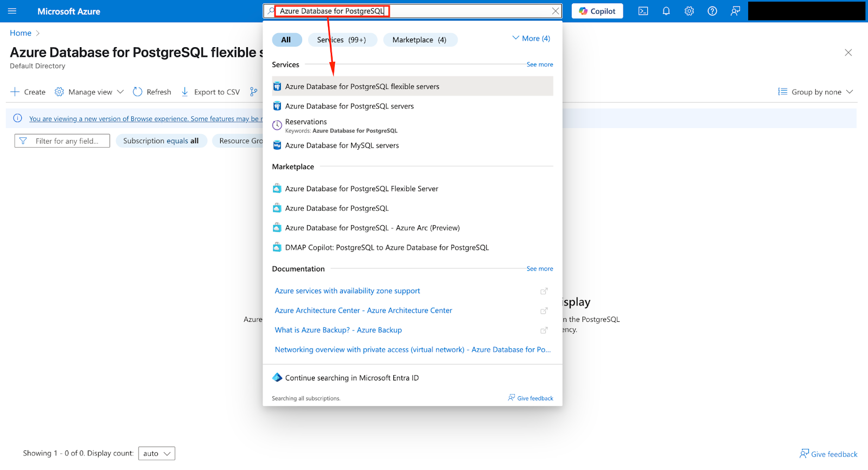Click See more beside Services
The image size is (868, 470).
point(540,64)
